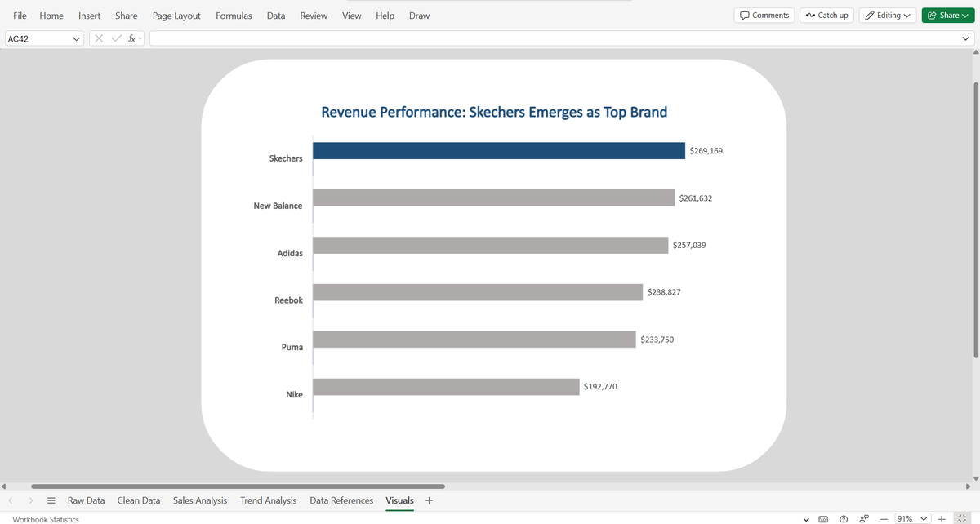Click the fit-to-window collapse arrows icon

pos(962,519)
